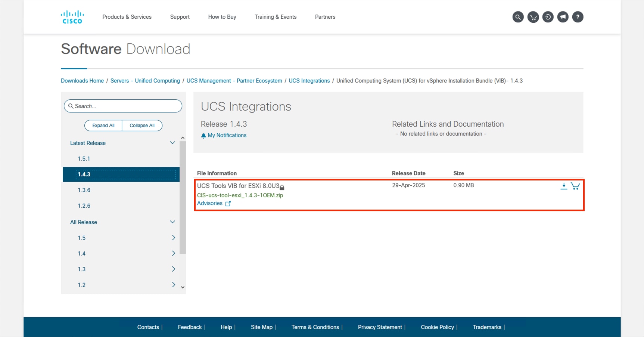Click the Cisco logo
644x337 pixels.
coord(72,16)
